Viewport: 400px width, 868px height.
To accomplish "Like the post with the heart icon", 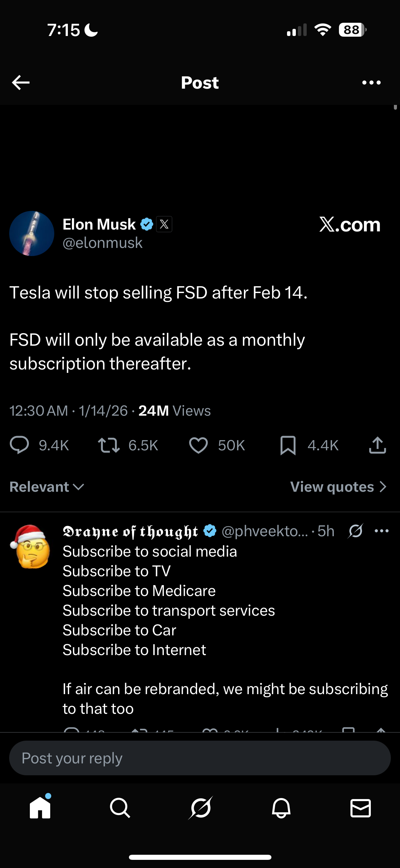I will tap(198, 445).
